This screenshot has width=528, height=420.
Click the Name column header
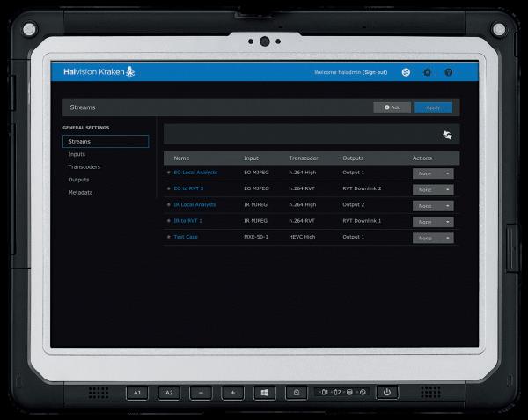point(181,158)
